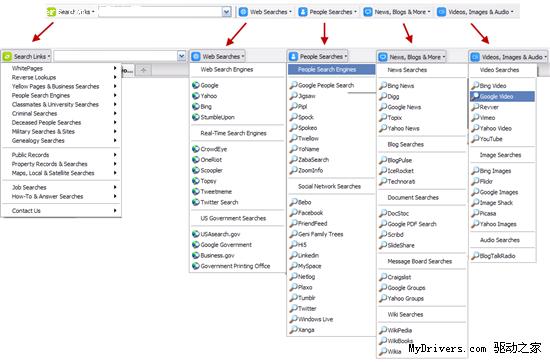The image size is (550, 362).
Task: Expand the Contact Us submenu arrow
Action: coord(115,210)
